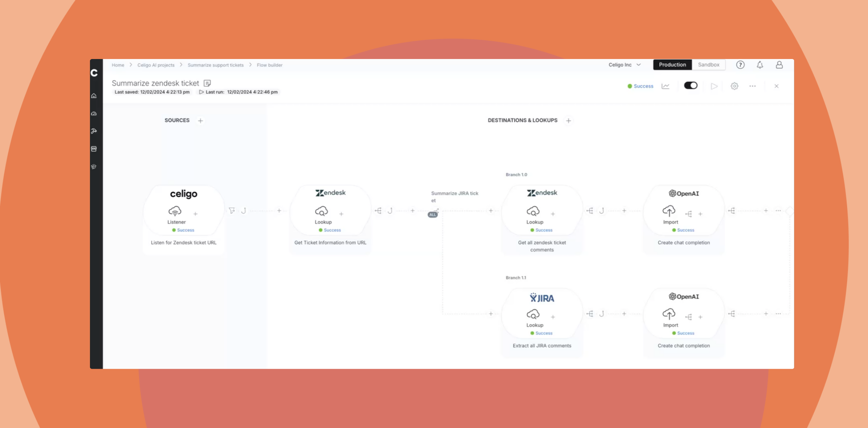Switch to the Production environment
Screen dimensions: 868x428
click(672, 65)
